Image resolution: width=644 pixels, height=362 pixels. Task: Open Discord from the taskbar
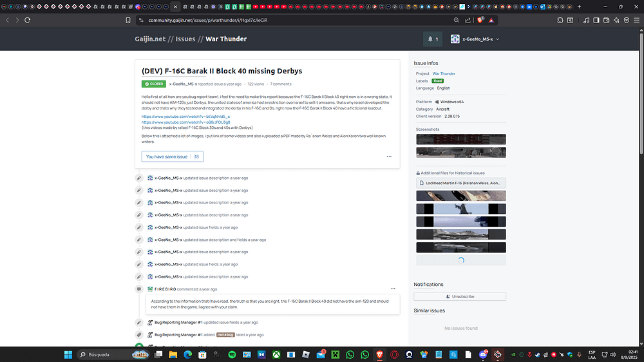(x=483, y=354)
